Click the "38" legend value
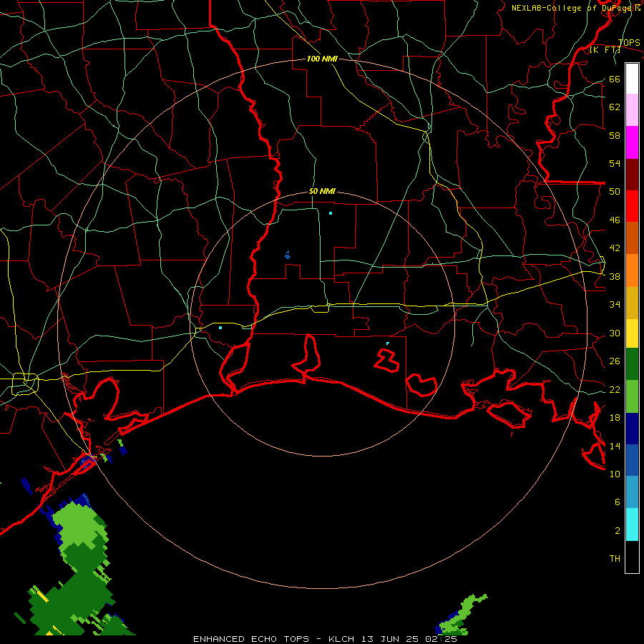 pyautogui.click(x=615, y=277)
